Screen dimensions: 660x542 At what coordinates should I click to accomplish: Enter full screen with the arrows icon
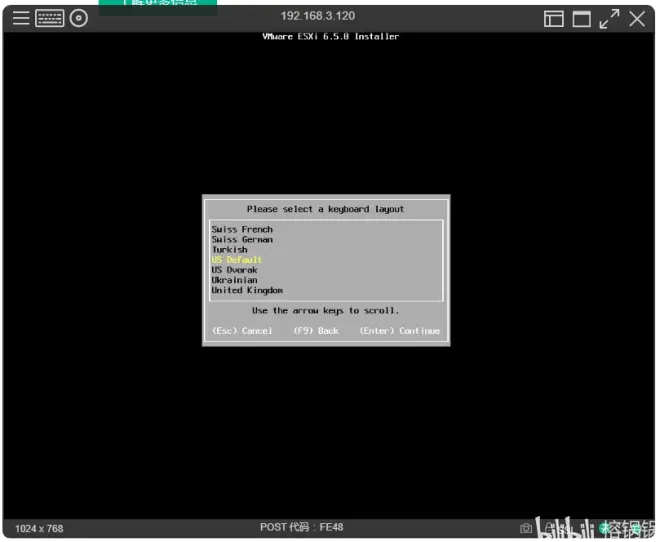pyautogui.click(x=609, y=19)
